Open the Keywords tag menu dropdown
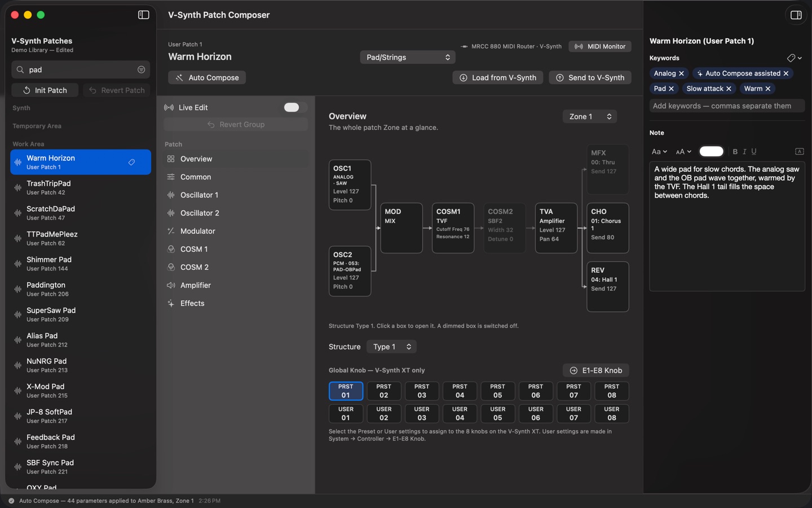Image resolution: width=812 pixels, height=508 pixels. point(795,58)
